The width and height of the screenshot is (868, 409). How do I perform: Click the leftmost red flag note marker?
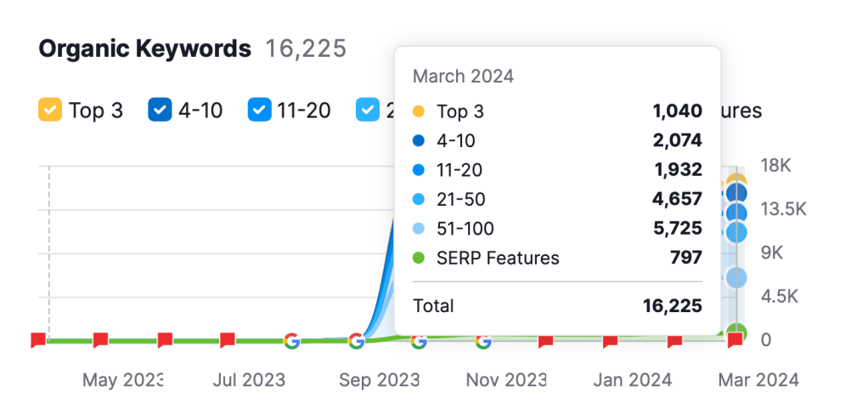pyautogui.click(x=38, y=341)
